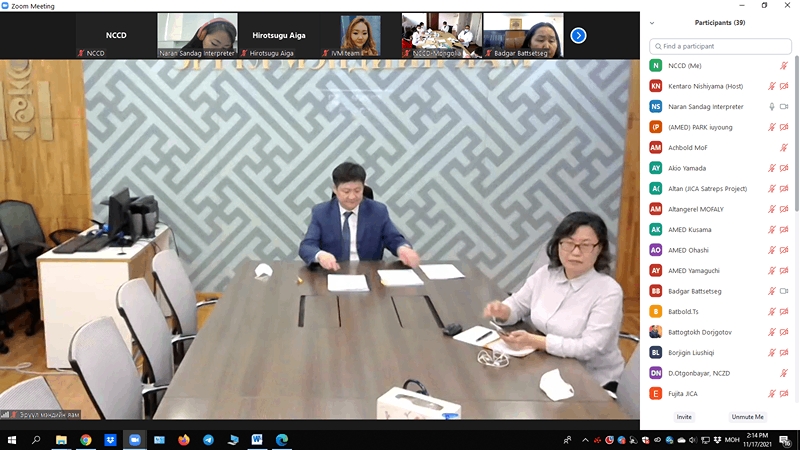Image resolution: width=800 pixels, height=450 pixels.
Task: Select NCCD-Mongolia video thumbnail
Action: 442,35
